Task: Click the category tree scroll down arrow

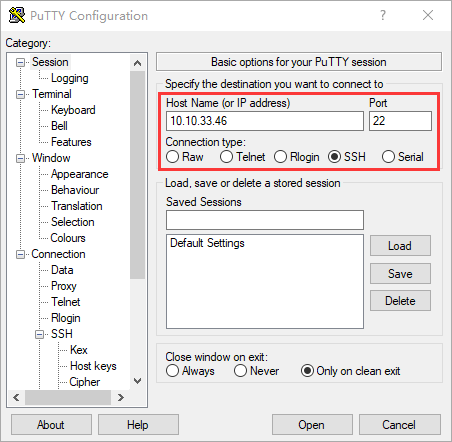Action: [x=137, y=381]
